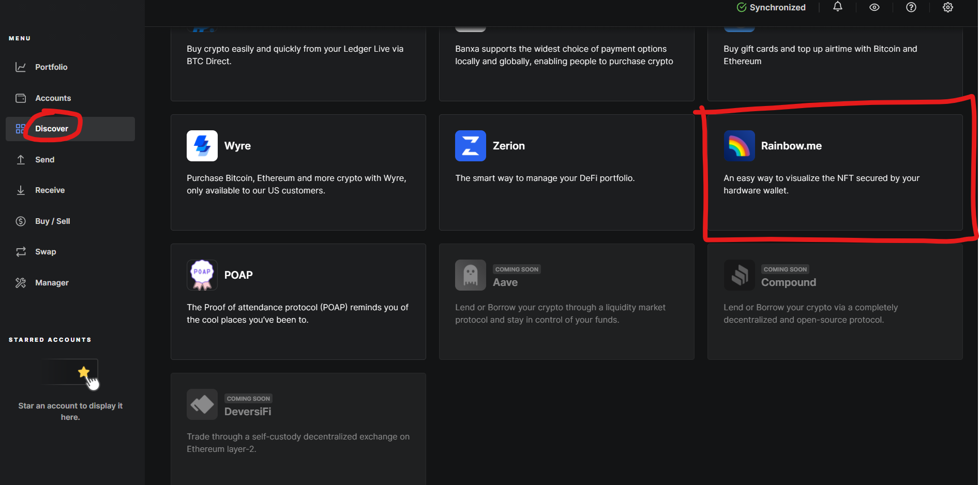Click the Rainbow.me rainbow icon
980x485 pixels.
(x=739, y=146)
